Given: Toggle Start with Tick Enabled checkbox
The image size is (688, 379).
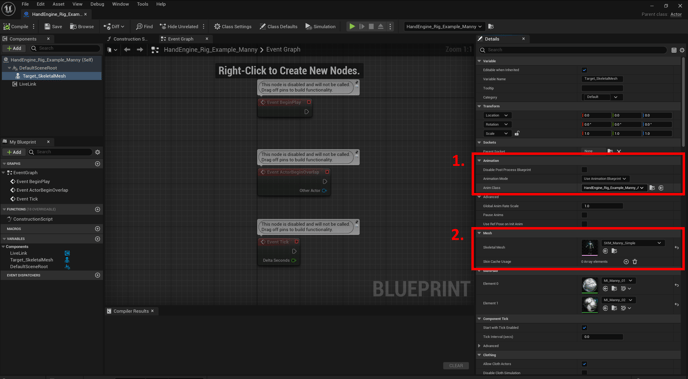Looking at the screenshot, I should pyautogui.click(x=584, y=328).
